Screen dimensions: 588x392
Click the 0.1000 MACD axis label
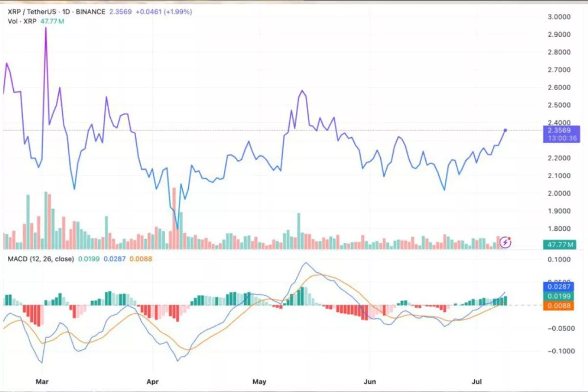[560, 259]
